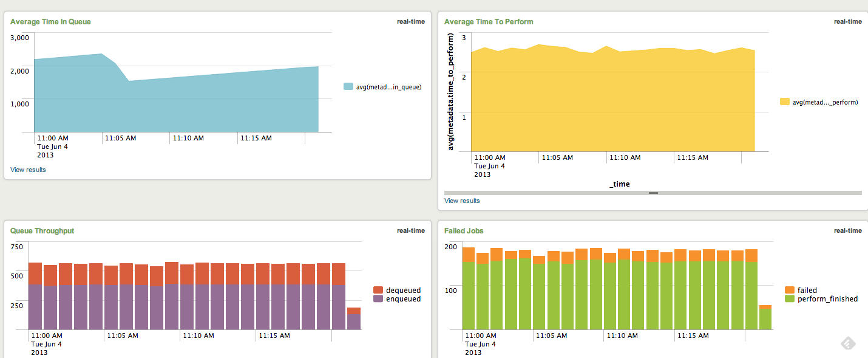This screenshot has height=358, width=868.
Task: Click the yellow avg perform legend swatch
Action: point(784,102)
